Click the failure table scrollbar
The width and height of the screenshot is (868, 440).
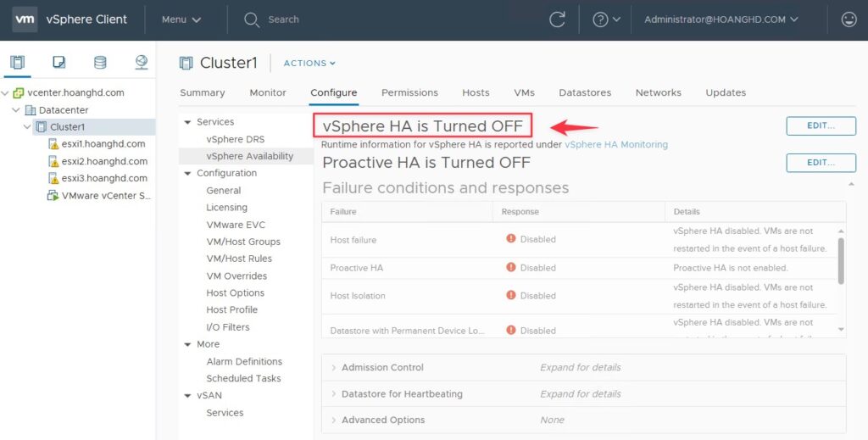click(x=842, y=260)
